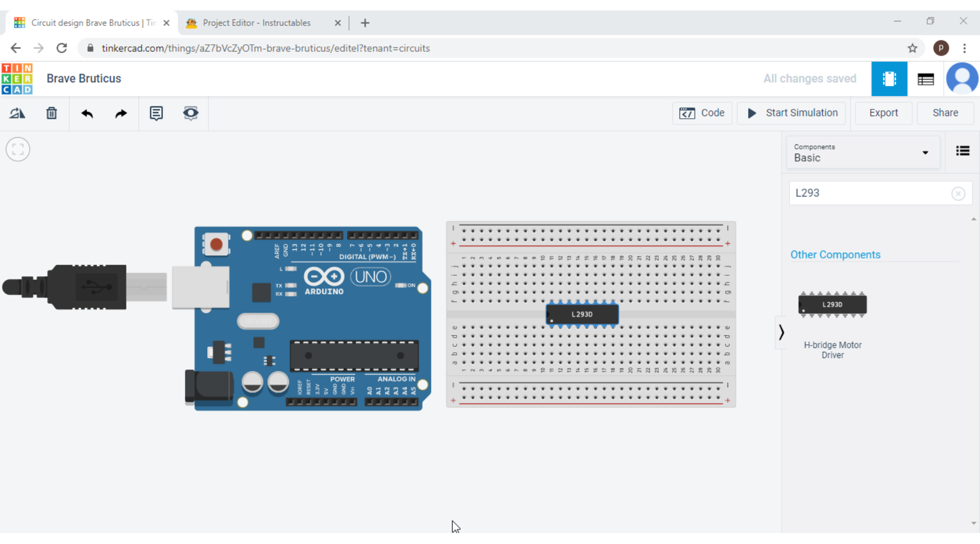Go forward in the browser
The image size is (980, 544).
[39, 48]
